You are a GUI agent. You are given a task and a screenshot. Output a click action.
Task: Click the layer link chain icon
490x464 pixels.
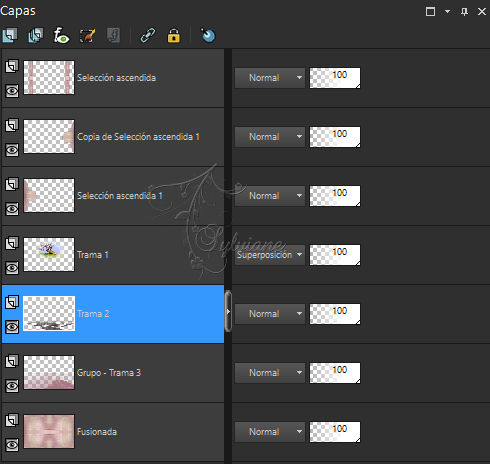148,35
